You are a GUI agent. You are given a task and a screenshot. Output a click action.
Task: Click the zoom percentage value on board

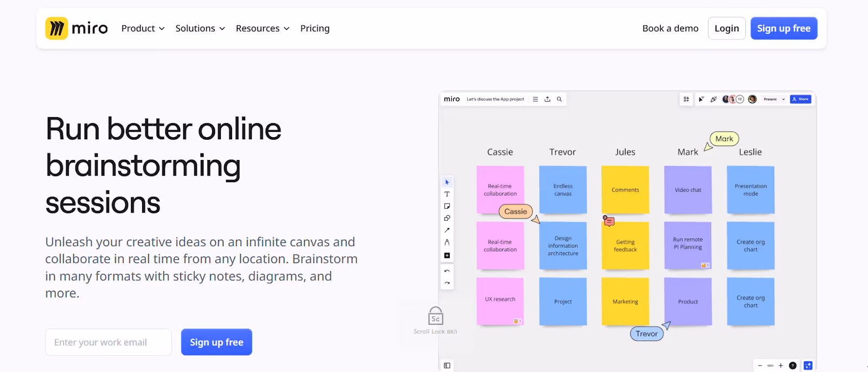pos(770,365)
